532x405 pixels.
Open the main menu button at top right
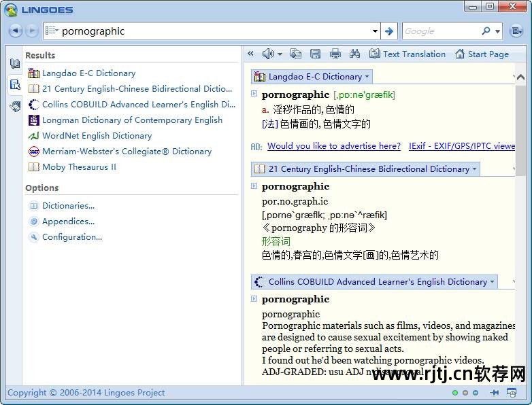(x=516, y=31)
